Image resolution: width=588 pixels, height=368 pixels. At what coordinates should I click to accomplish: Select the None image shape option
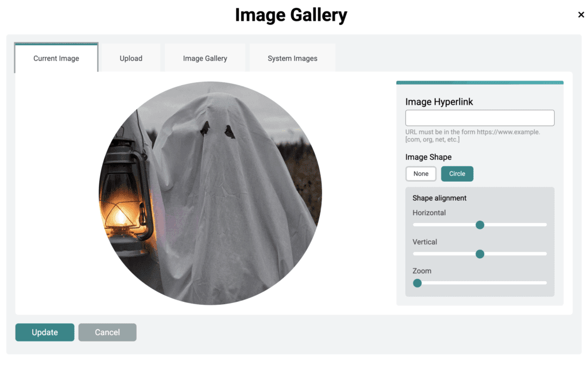tap(421, 174)
